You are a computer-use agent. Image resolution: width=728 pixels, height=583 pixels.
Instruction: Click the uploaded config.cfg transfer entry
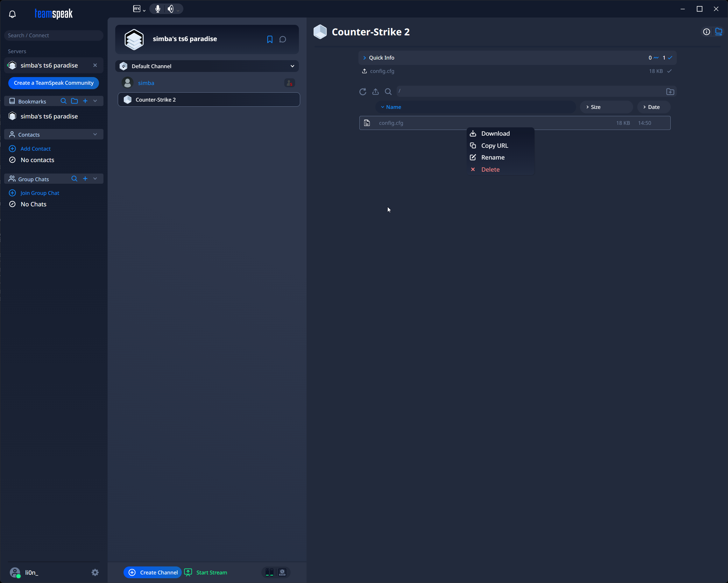pos(517,71)
